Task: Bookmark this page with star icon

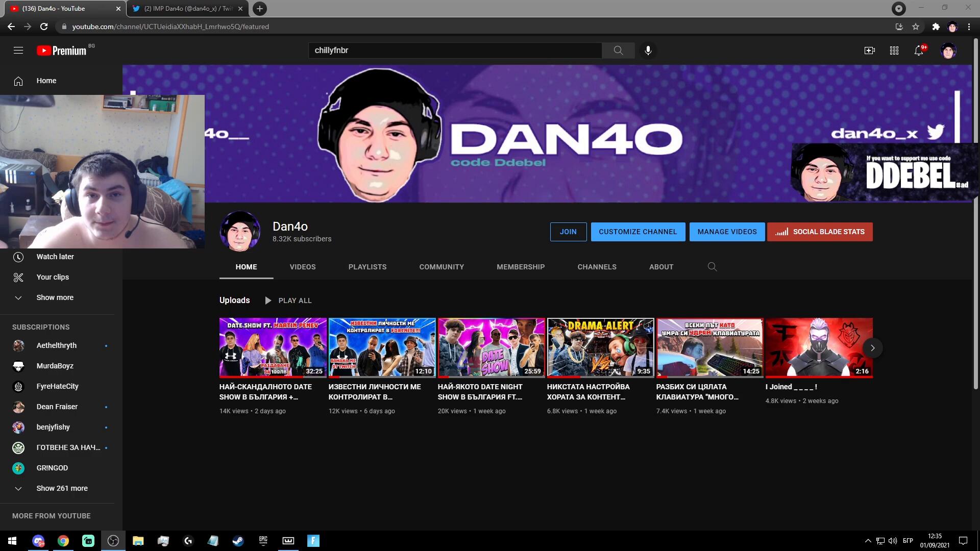Action: (916, 27)
